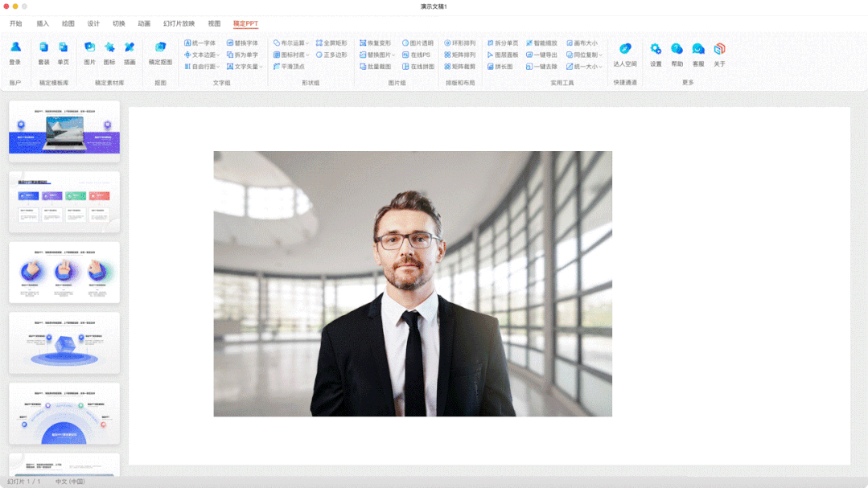Click 拆为单字 split into characters
Viewport: 868px width, 488px height.
click(242, 55)
